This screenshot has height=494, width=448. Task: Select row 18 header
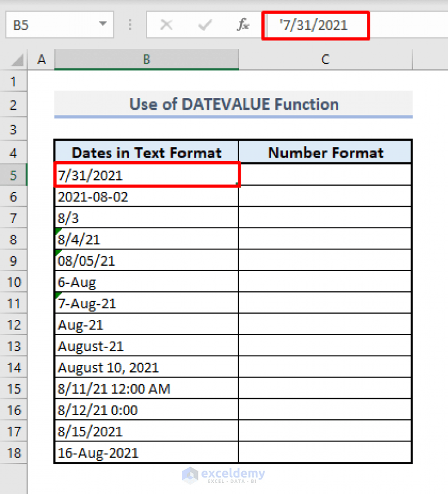click(13, 453)
